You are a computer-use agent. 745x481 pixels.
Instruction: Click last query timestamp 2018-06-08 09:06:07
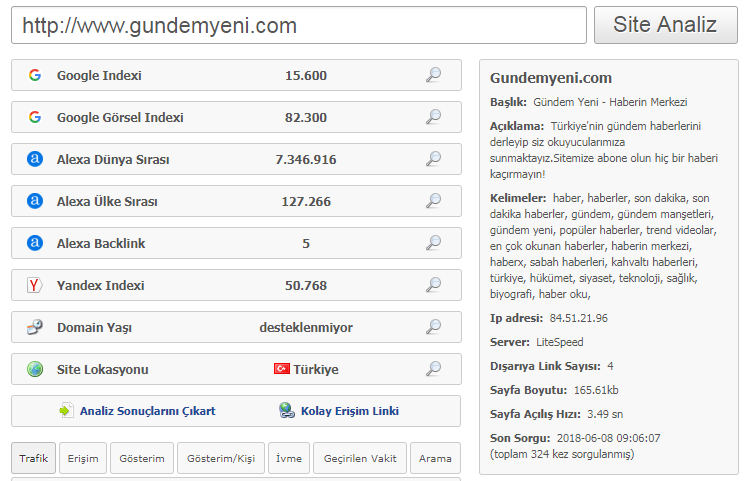[609, 438]
